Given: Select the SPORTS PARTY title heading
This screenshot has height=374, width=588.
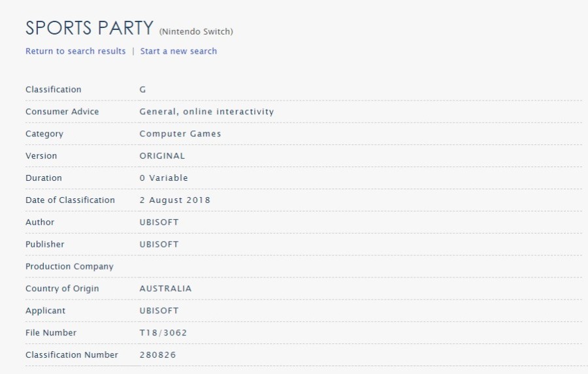Looking at the screenshot, I should click(90, 28).
